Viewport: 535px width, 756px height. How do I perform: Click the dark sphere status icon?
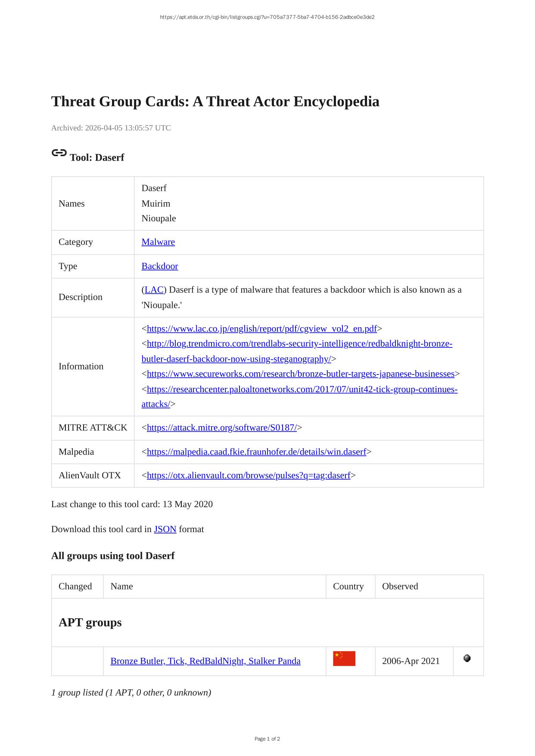467,658
